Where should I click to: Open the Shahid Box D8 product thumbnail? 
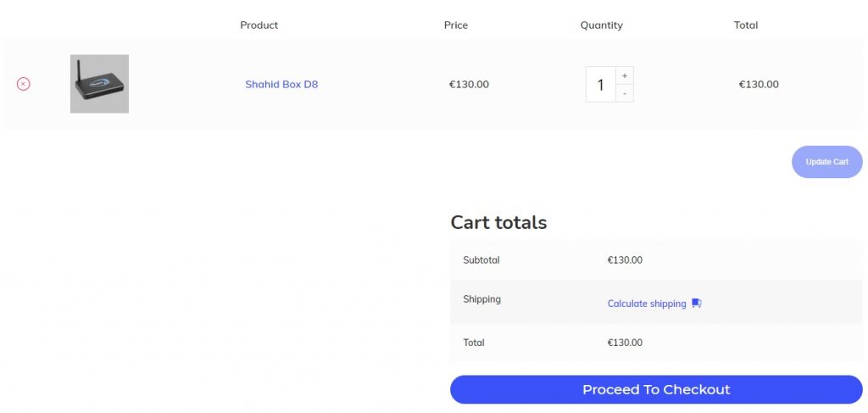coord(100,84)
